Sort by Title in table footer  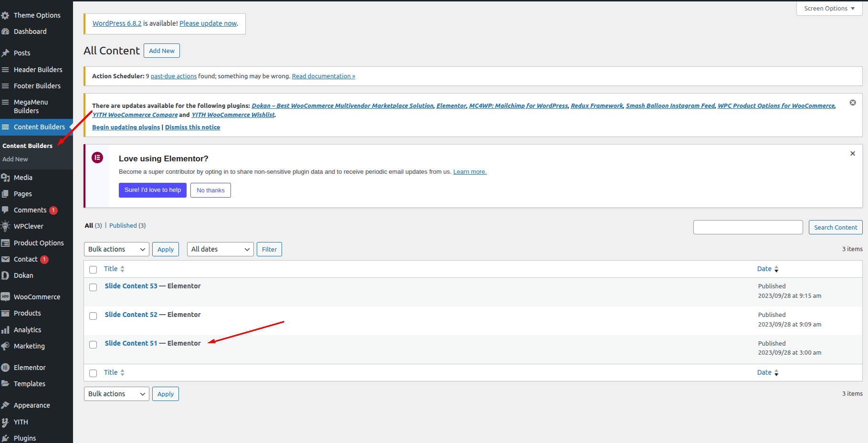[114, 372]
